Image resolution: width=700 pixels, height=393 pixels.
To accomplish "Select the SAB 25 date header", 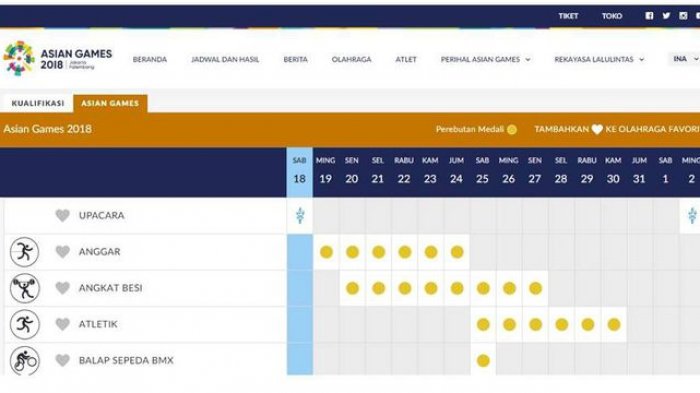I will [482, 172].
